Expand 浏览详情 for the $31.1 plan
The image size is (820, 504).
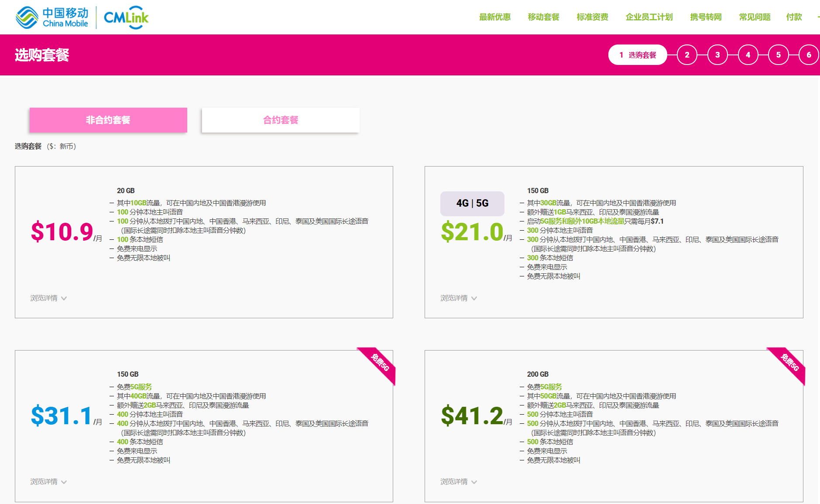click(x=48, y=482)
